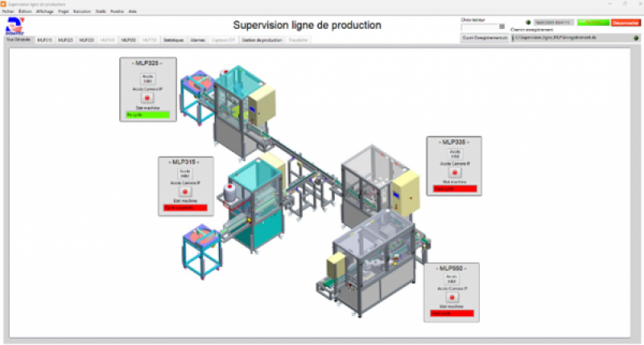Click the red machine state bar of MLP315

click(x=186, y=208)
